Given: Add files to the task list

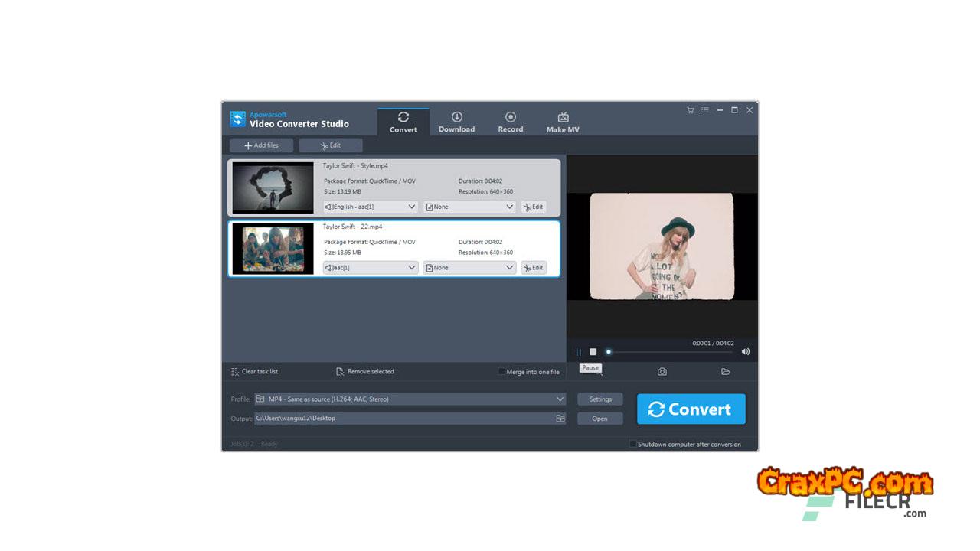Looking at the screenshot, I should pyautogui.click(x=261, y=145).
